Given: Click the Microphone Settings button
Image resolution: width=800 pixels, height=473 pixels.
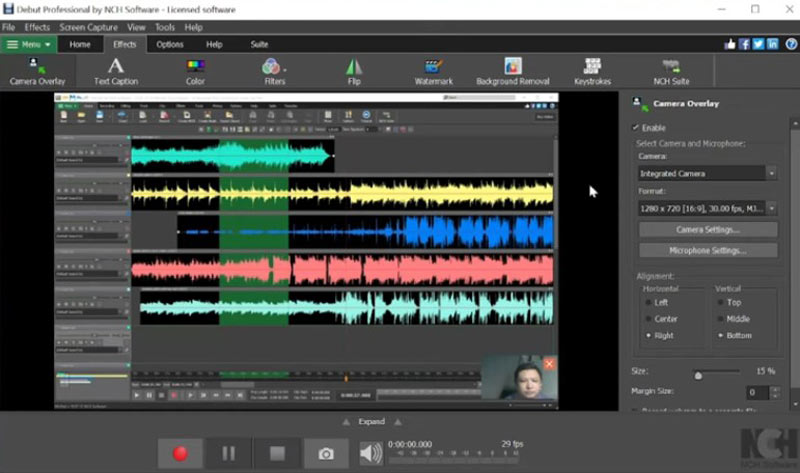Looking at the screenshot, I should (x=708, y=251).
